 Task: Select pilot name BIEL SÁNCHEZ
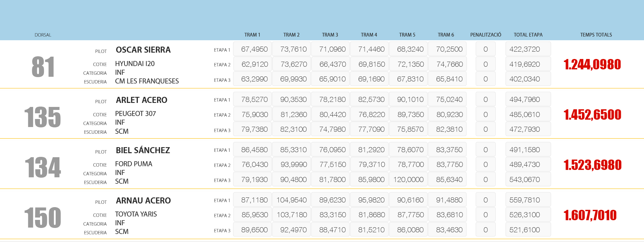click(x=143, y=150)
